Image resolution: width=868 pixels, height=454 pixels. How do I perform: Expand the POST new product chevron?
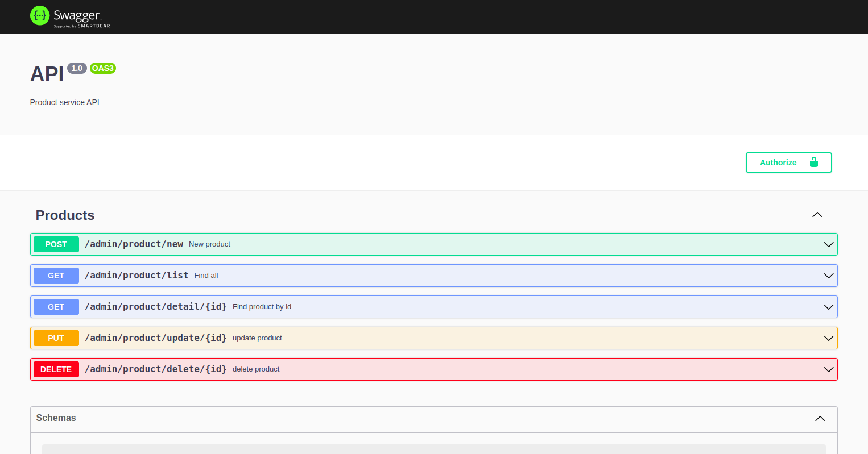pos(828,244)
